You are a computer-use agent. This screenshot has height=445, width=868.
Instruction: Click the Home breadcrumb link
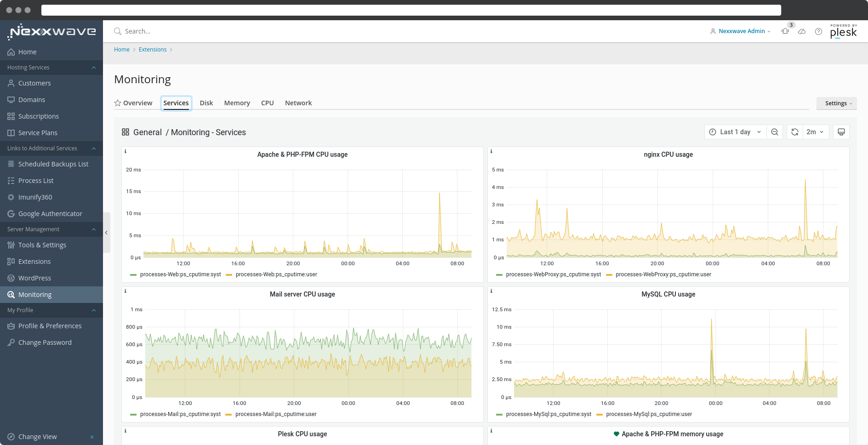pyautogui.click(x=122, y=50)
